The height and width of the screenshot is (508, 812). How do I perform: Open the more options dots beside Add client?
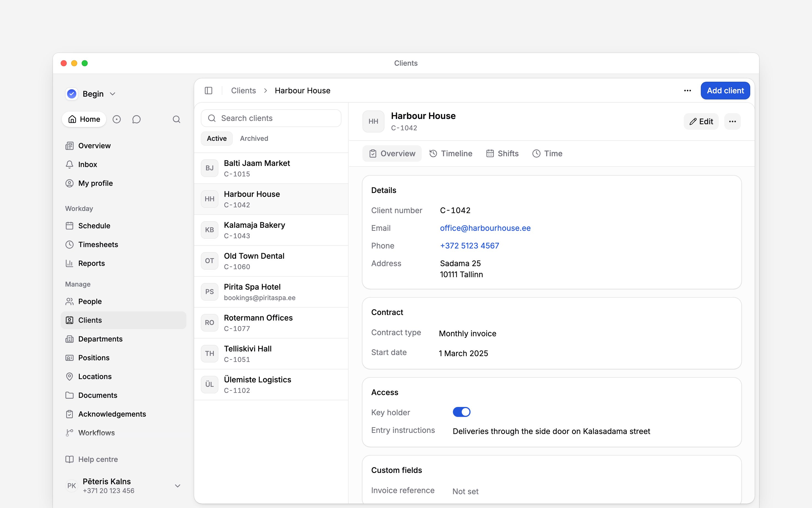pos(688,91)
